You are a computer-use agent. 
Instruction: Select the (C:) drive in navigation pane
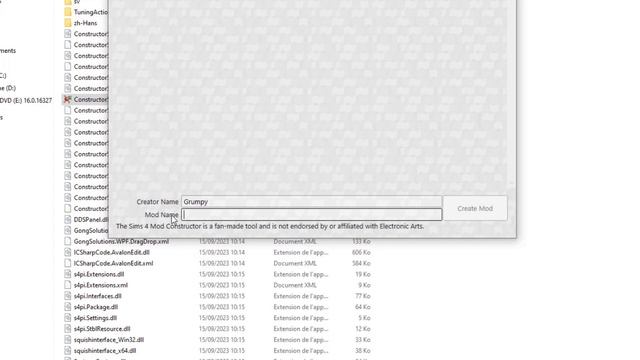3,76
